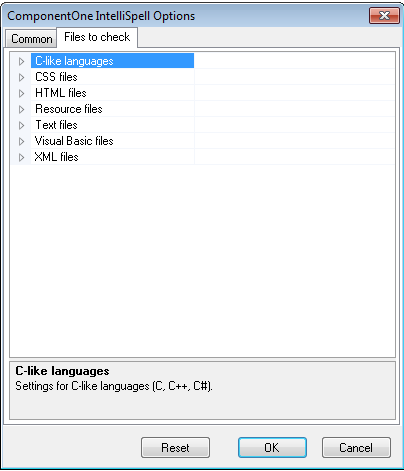Expand the XML files node
Viewport: 404px width, 471px height.
[21, 157]
